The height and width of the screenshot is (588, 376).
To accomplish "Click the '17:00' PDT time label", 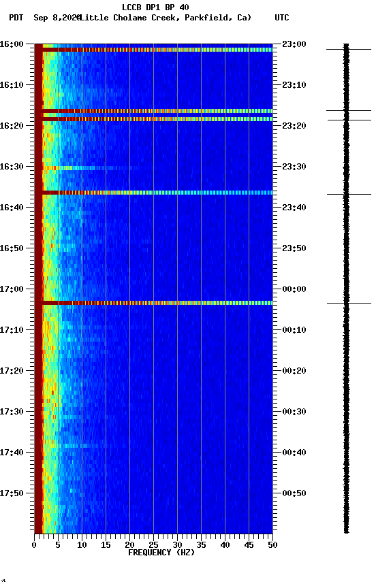I will (x=12, y=289).
